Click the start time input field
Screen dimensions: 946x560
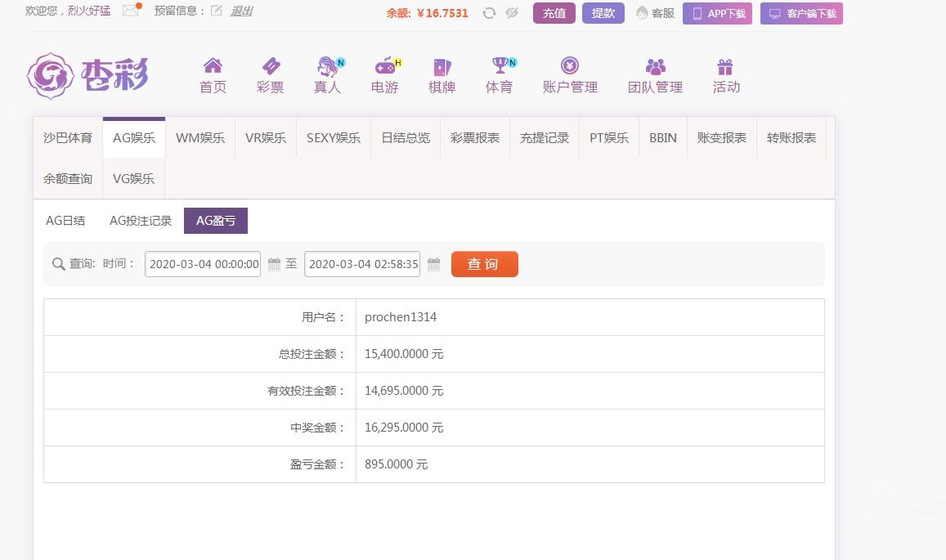[202, 263]
